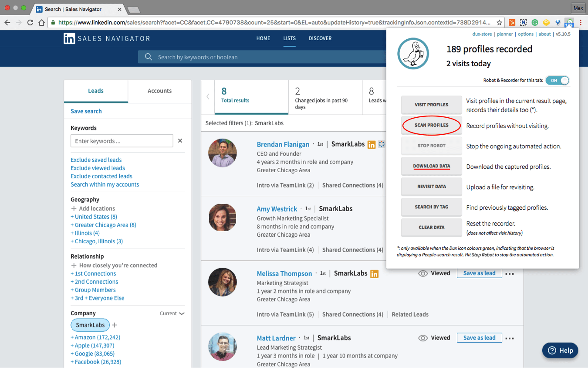
Task: Add 1st Connections filter
Action: (x=94, y=273)
